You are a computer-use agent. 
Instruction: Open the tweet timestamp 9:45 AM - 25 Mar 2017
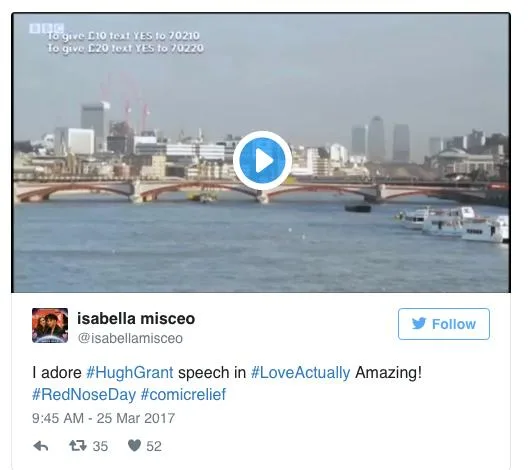point(104,418)
